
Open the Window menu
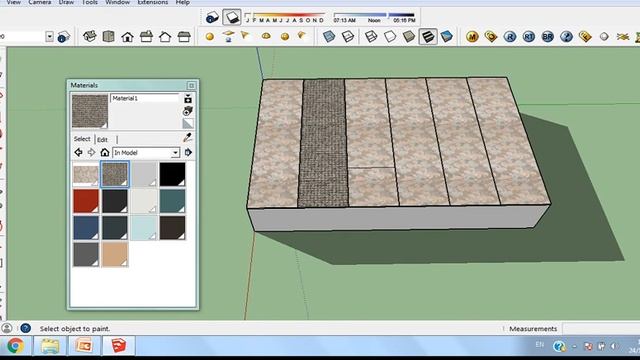tap(117, 2)
